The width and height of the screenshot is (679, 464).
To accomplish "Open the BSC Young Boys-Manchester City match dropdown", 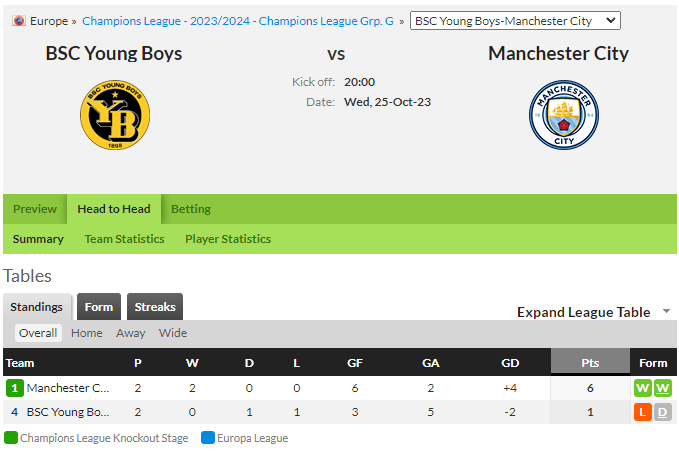I will tap(515, 21).
